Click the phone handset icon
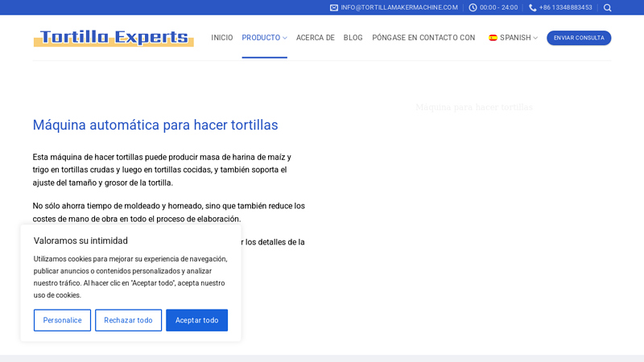644x362 pixels. (532, 8)
